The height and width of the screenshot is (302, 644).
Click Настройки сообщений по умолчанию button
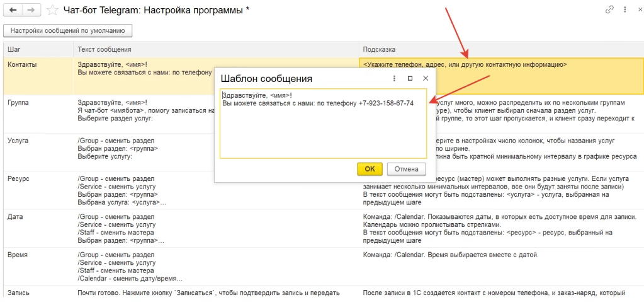[67, 30]
